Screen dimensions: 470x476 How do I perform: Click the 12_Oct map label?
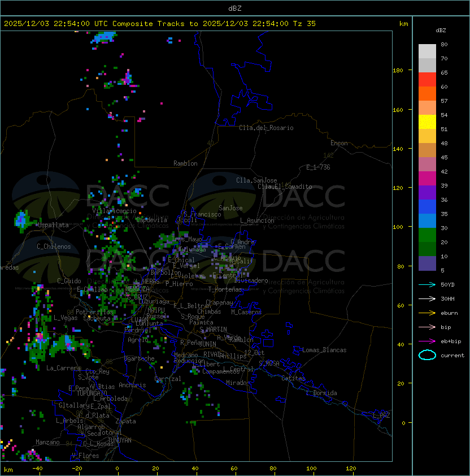(x=254, y=353)
